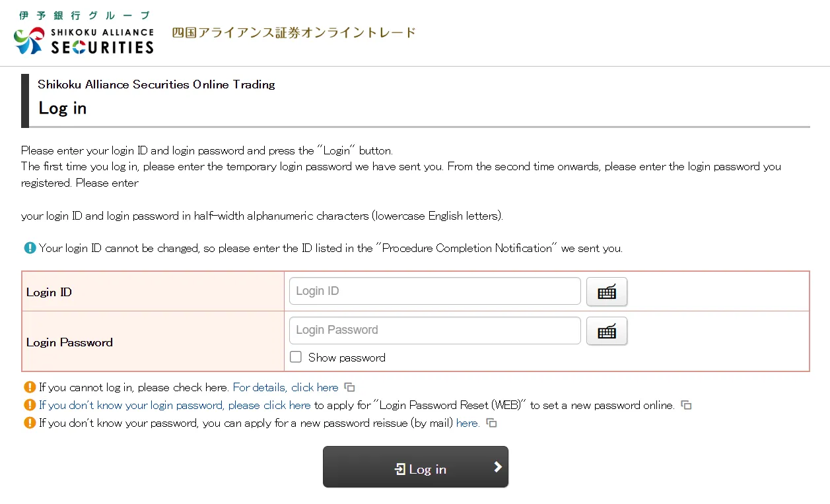
Task: Open virtual keyboard for Login Password
Action: point(607,331)
